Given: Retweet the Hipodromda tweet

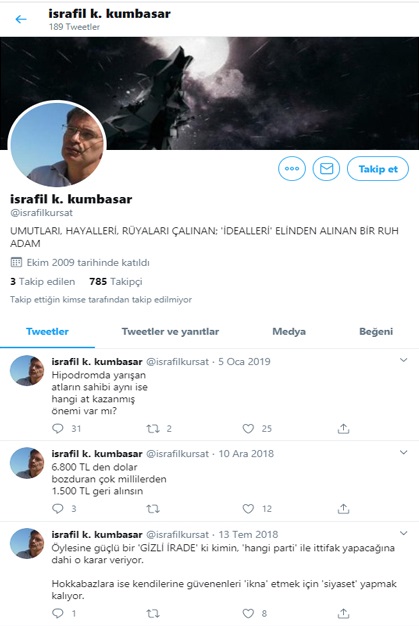Looking at the screenshot, I should point(153,428).
